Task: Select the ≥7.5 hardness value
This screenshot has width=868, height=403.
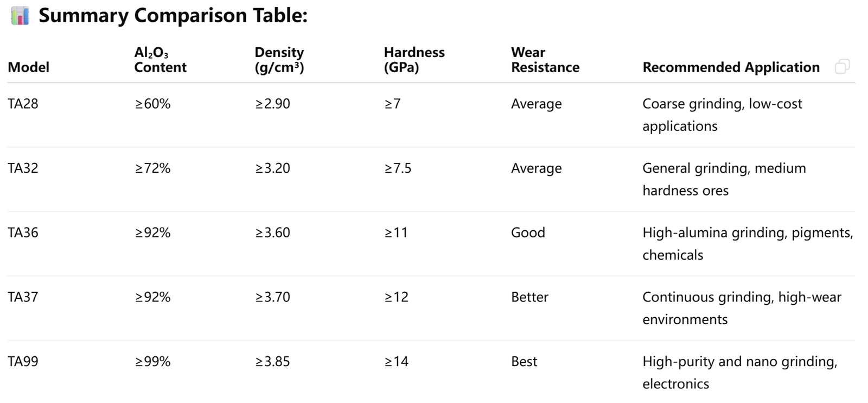Action: click(398, 168)
